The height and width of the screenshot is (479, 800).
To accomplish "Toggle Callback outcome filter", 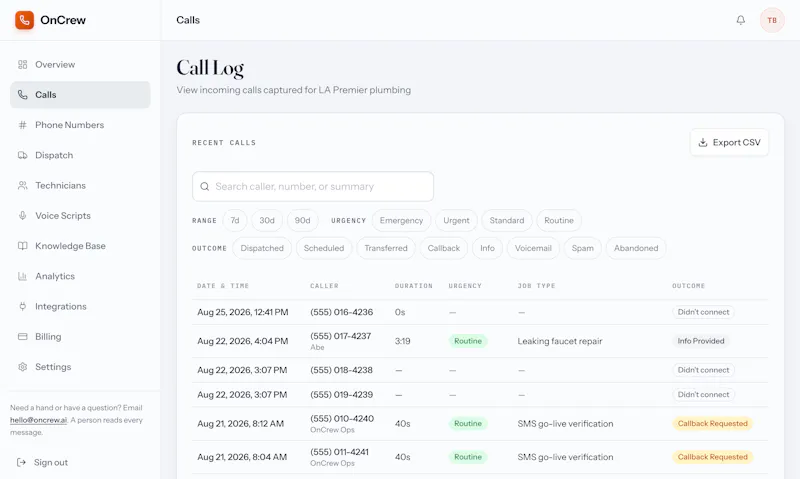I will 444,248.
